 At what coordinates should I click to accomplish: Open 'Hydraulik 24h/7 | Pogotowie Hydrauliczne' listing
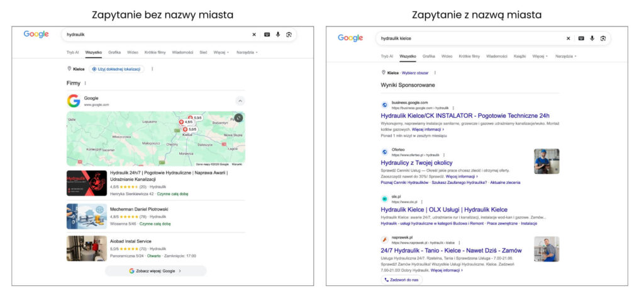point(169,176)
